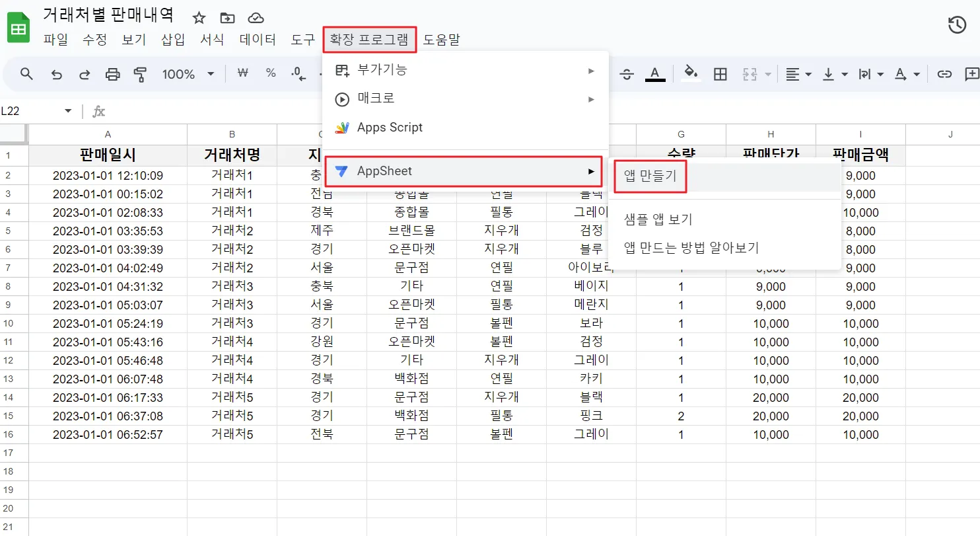This screenshot has height=536, width=980.
Task: Open the fill color picker
Action: click(691, 74)
